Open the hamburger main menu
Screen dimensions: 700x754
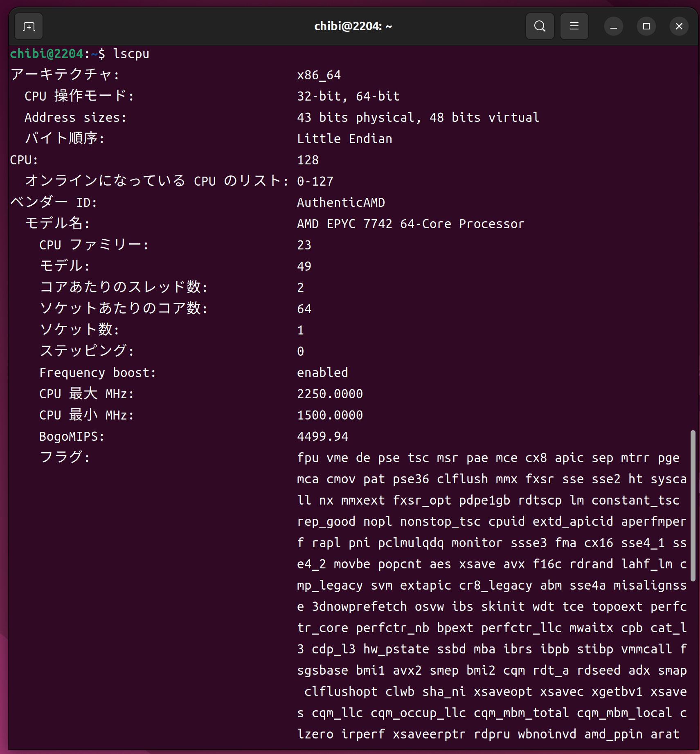pos(574,27)
